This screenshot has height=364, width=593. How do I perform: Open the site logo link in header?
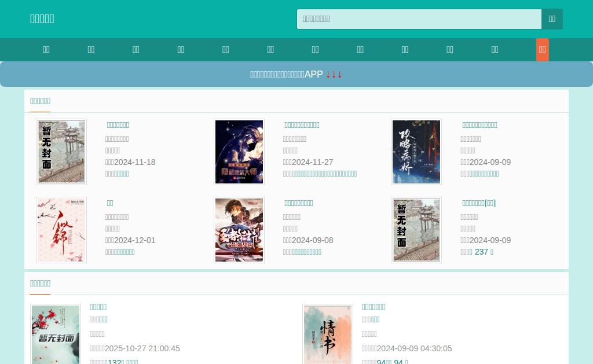click(x=42, y=19)
